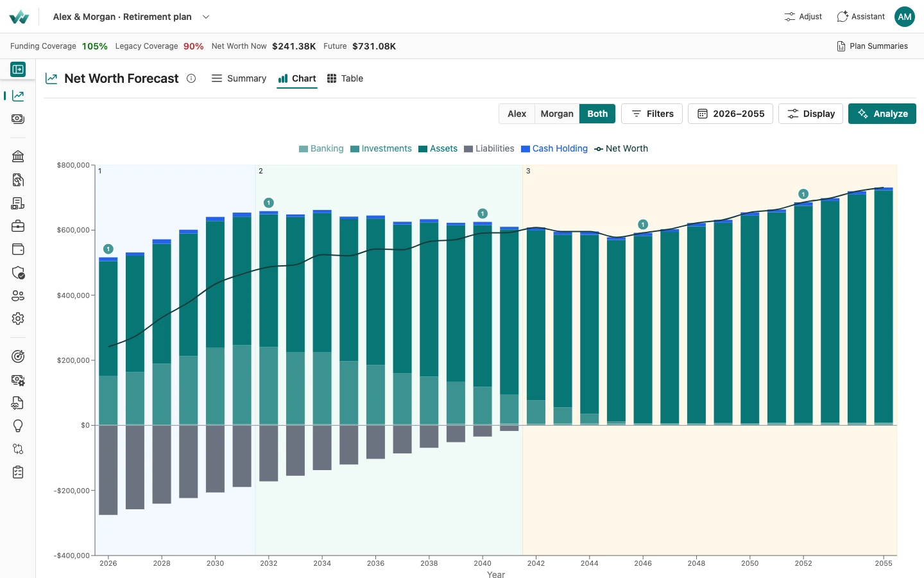Click the event marker above 2040 bar
This screenshot has width=924, height=578.
[x=483, y=213]
